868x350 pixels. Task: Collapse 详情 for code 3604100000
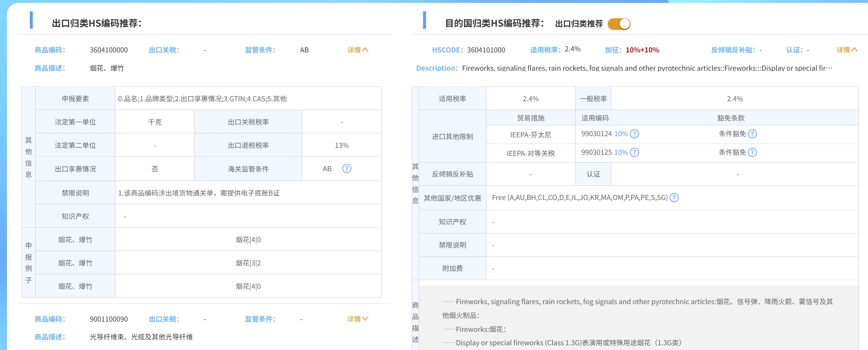tap(358, 50)
